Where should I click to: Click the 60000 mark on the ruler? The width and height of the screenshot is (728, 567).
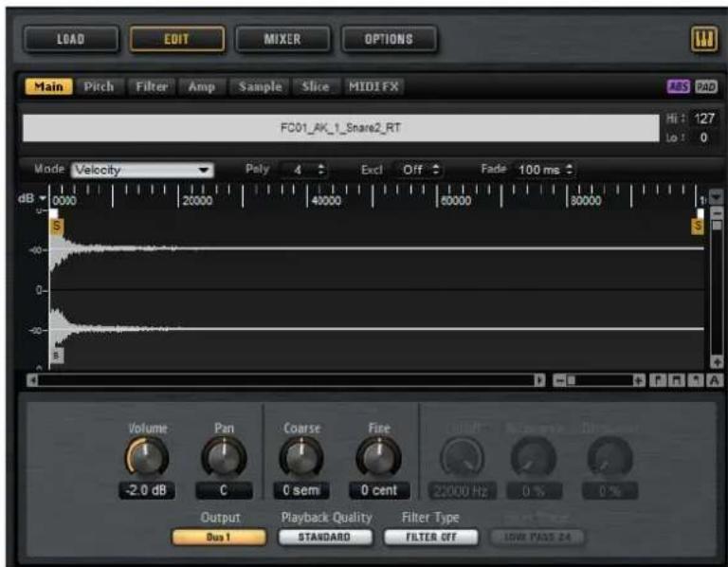455,201
